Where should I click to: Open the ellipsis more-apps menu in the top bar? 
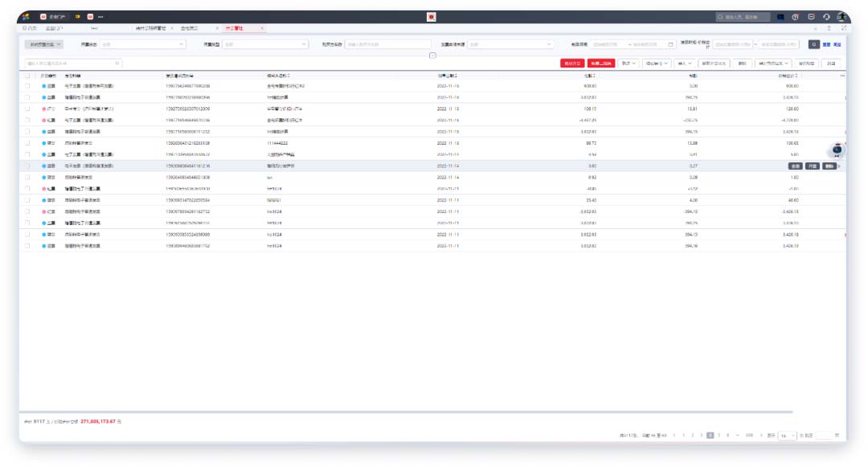click(100, 17)
